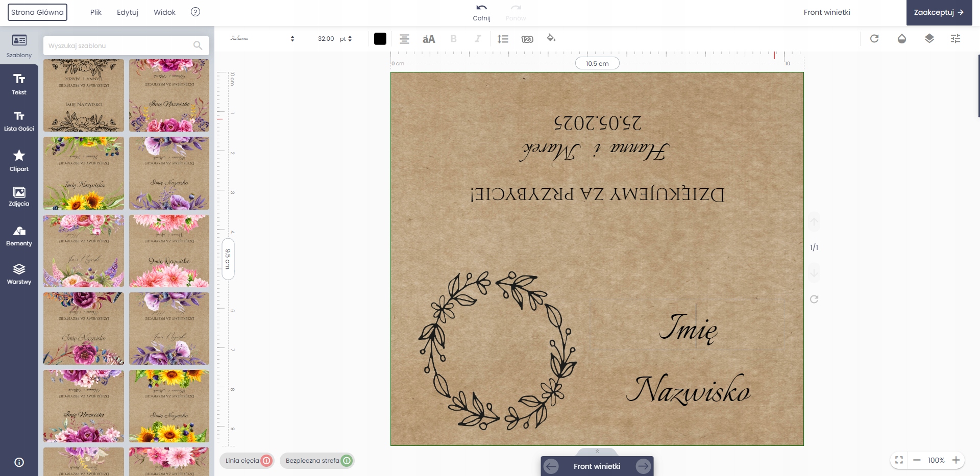The image size is (980, 476).
Task: Click the search magnifier icon
Action: (x=198, y=45)
